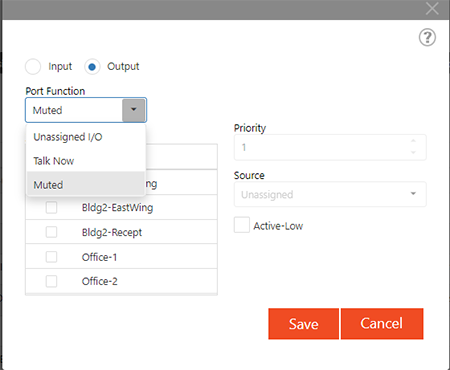Check the Bldg2-EastWing checkbox
The height and width of the screenshot is (370, 450).
pyautogui.click(x=51, y=207)
